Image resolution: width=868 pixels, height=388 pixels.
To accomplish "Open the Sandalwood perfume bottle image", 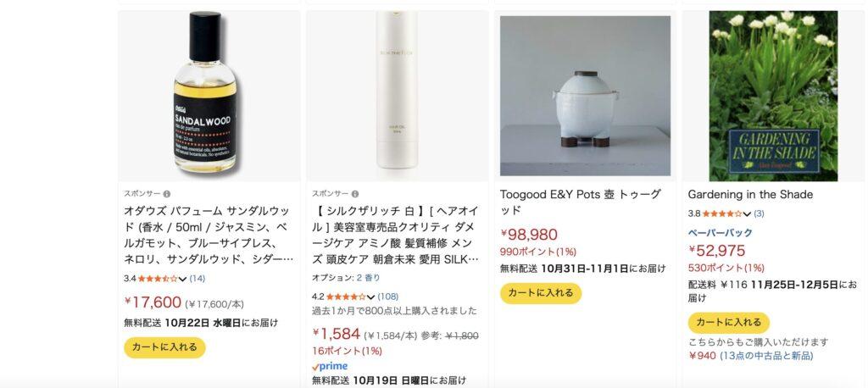I will pyautogui.click(x=209, y=95).
